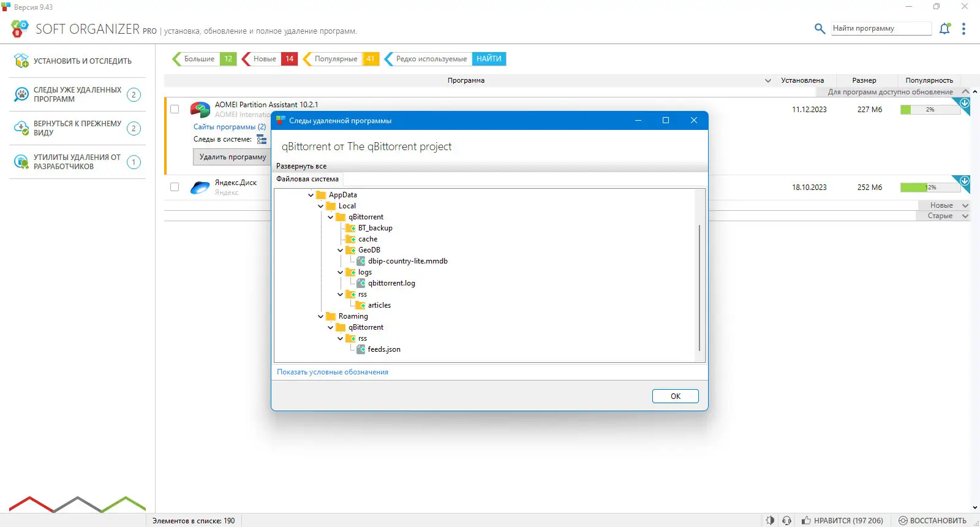Expand the Старые group
This screenshot has height=527, width=980.
point(965,216)
